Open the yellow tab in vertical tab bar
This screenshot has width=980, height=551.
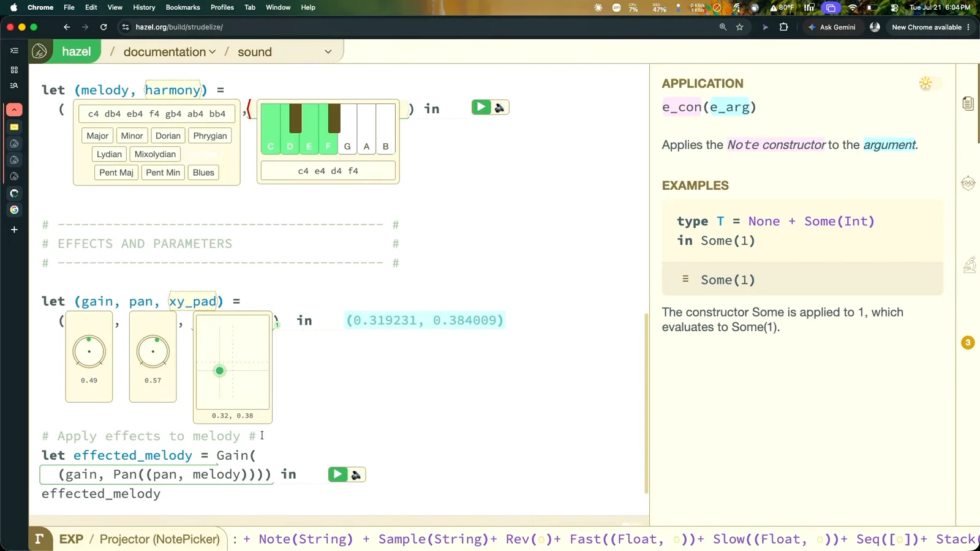[x=14, y=127]
